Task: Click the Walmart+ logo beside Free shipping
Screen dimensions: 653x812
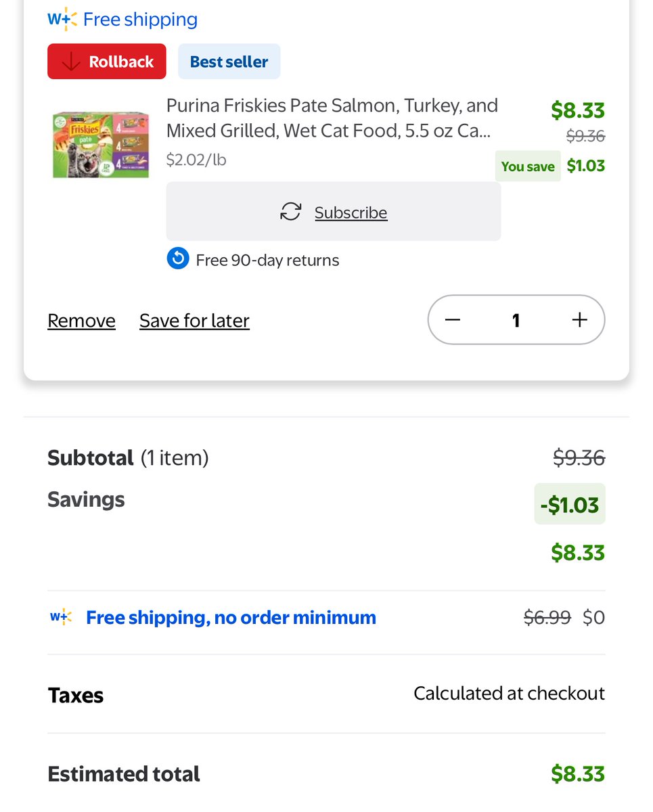Action: 62,20
